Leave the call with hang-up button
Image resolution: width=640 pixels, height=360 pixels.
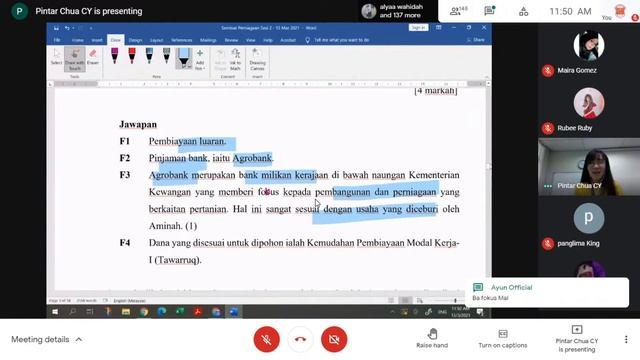tap(300, 339)
